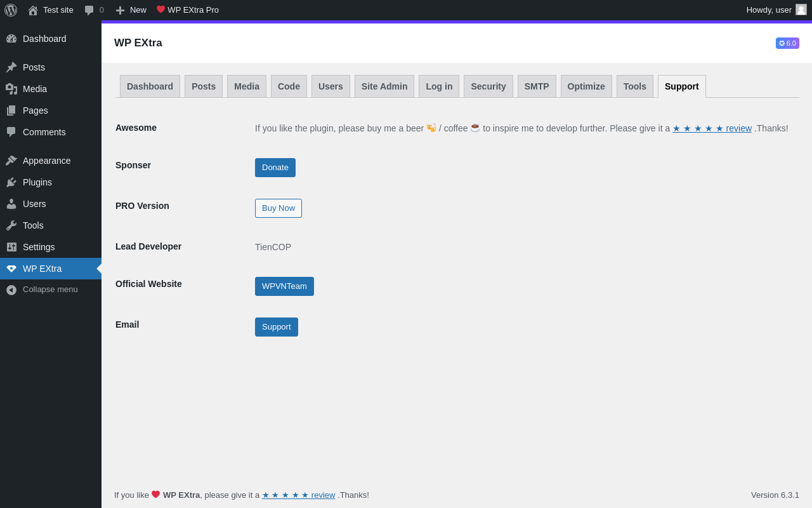Open the review link in the footer
This screenshot has width=812, height=508.
tap(298, 495)
